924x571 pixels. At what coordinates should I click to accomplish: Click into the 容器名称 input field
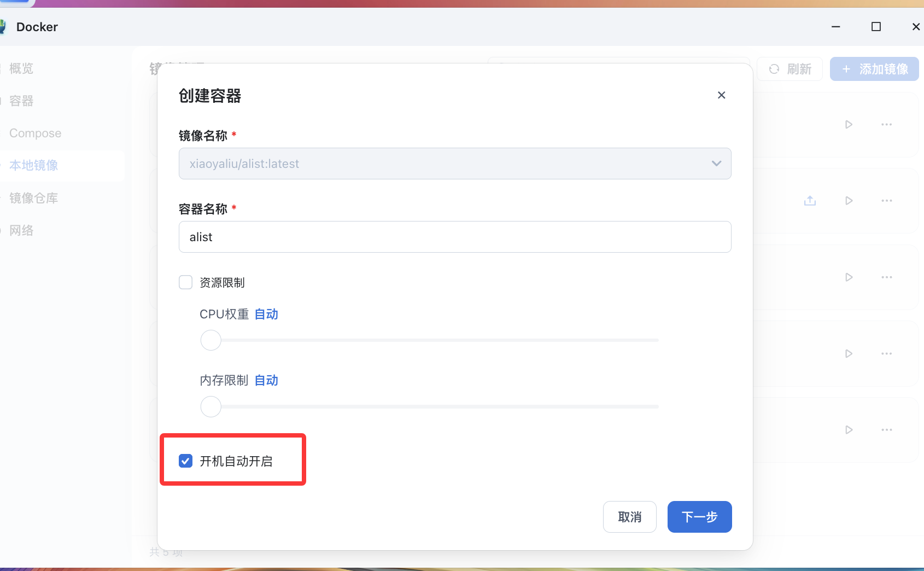click(x=454, y=237)
